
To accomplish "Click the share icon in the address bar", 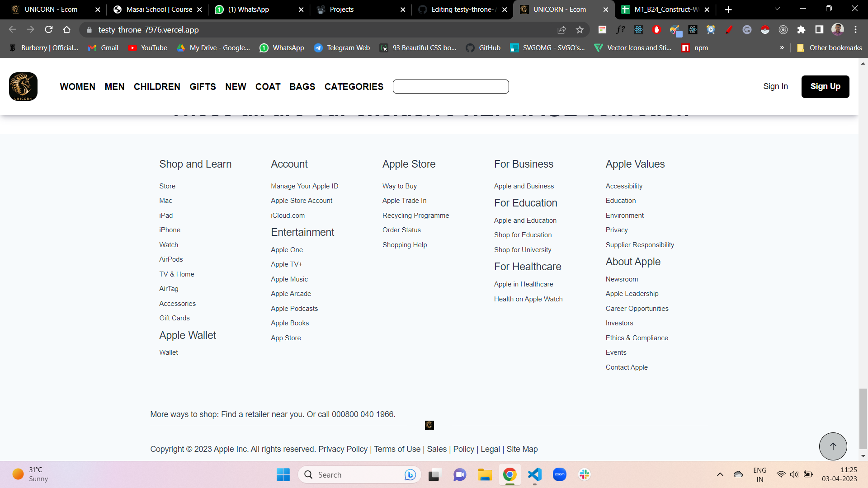I will (561, 30).
